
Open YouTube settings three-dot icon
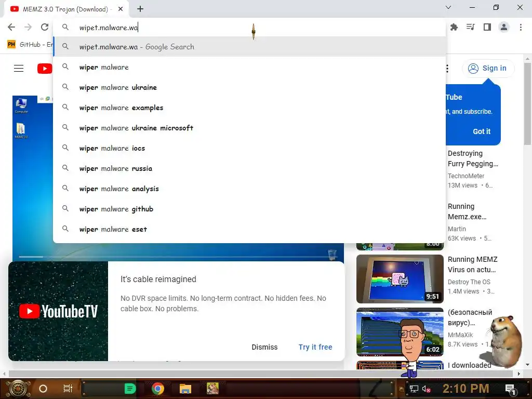pos(447,69)
